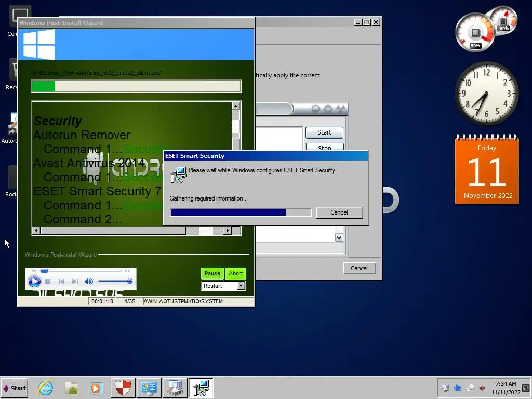Click the Stop square in the media player
The height and width of the screenshot is (399, 532).
(x=48, y=281)
